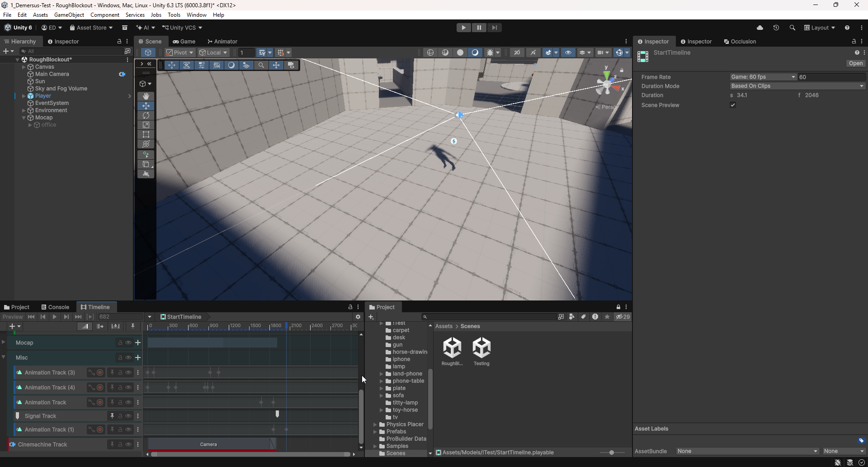Jump to Timeline end
Viewport: 868px width, 467px height.
(78, 317)
